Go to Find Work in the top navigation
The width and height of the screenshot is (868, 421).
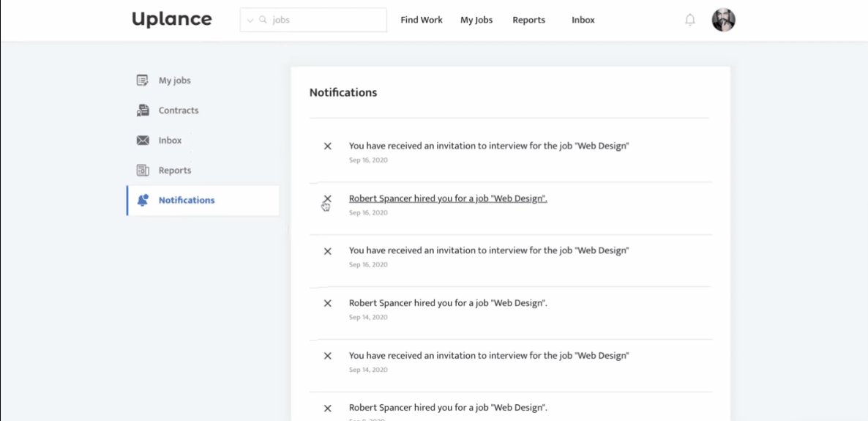tap(422, 21)
